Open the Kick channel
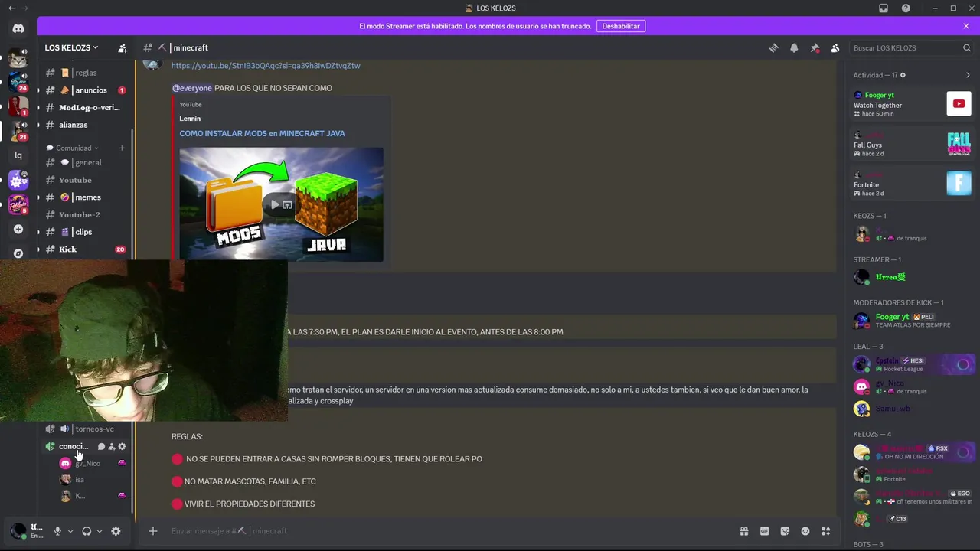980x551 pixels. tap(86, 249)
